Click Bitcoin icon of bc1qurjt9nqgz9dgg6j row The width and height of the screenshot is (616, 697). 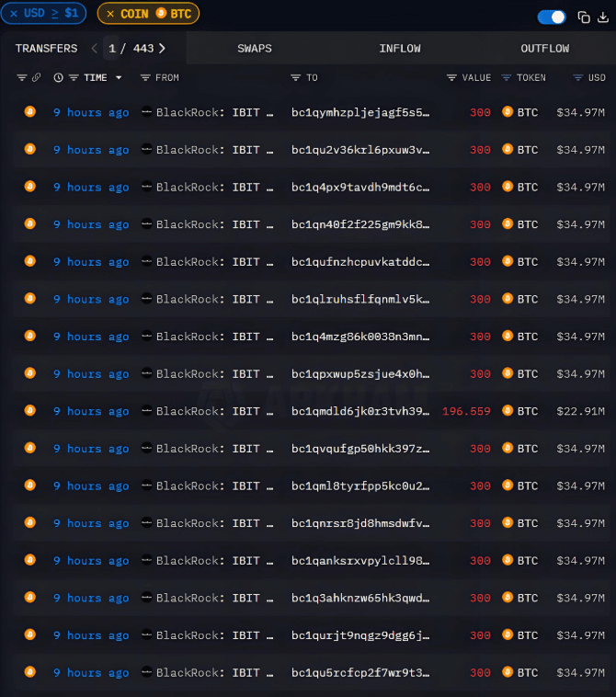click(30, 634)
